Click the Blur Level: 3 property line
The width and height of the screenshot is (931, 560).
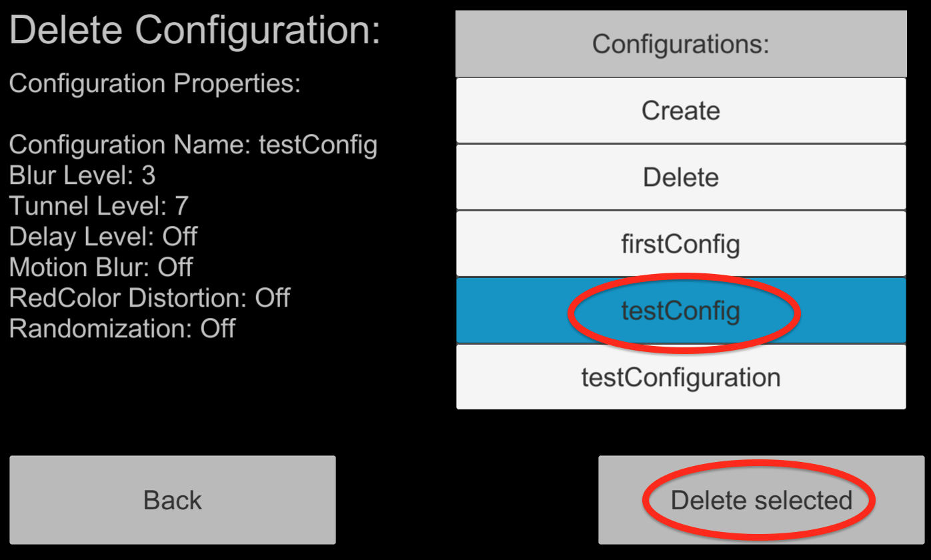pyautogui.click(x=82, y=175)
